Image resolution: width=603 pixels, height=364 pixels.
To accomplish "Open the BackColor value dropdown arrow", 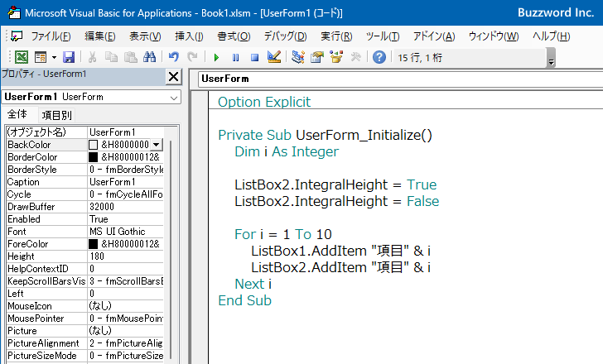I will click(156, 145).
